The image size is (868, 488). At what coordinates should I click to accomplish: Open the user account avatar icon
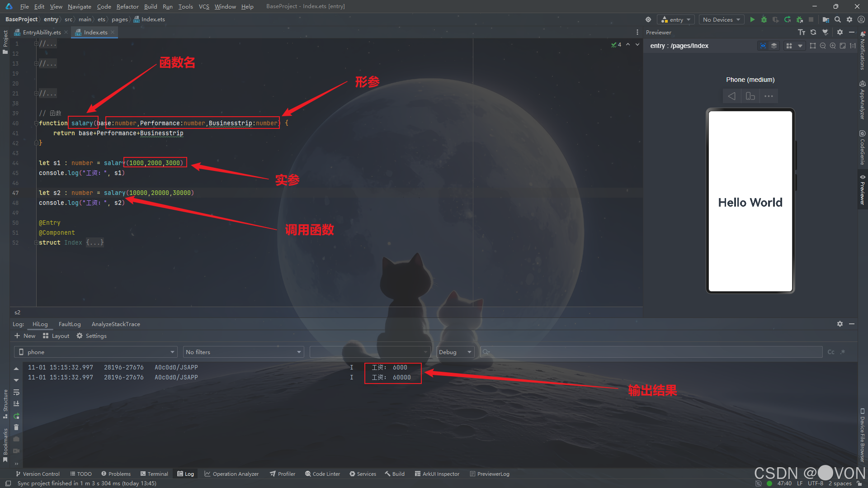tap(861, 19)
